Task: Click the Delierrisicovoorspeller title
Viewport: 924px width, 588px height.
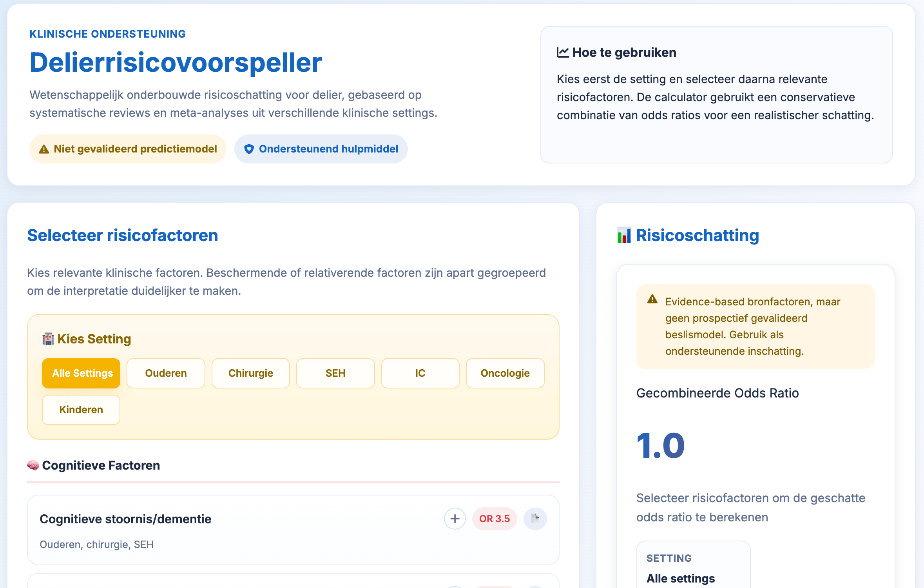Action: coord(176,63)
